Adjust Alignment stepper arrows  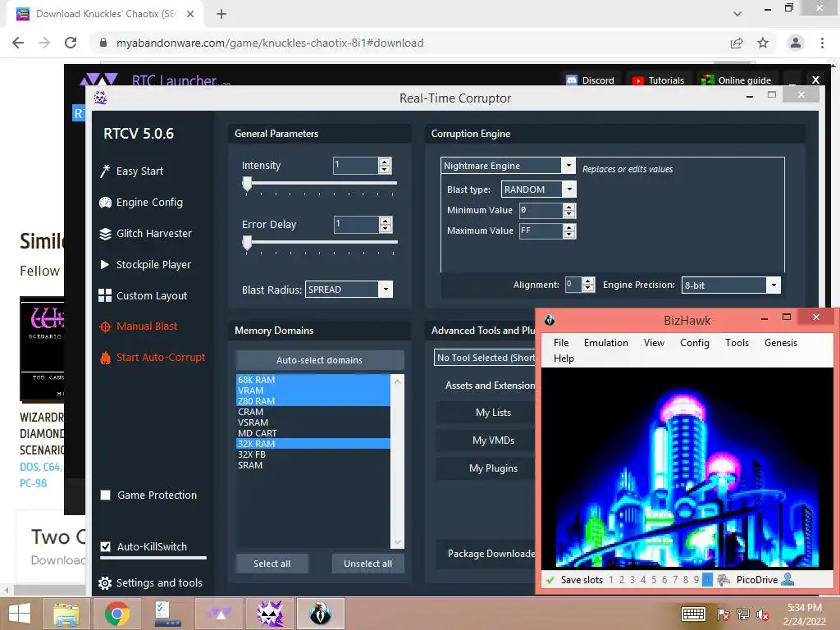click(588, 285)
